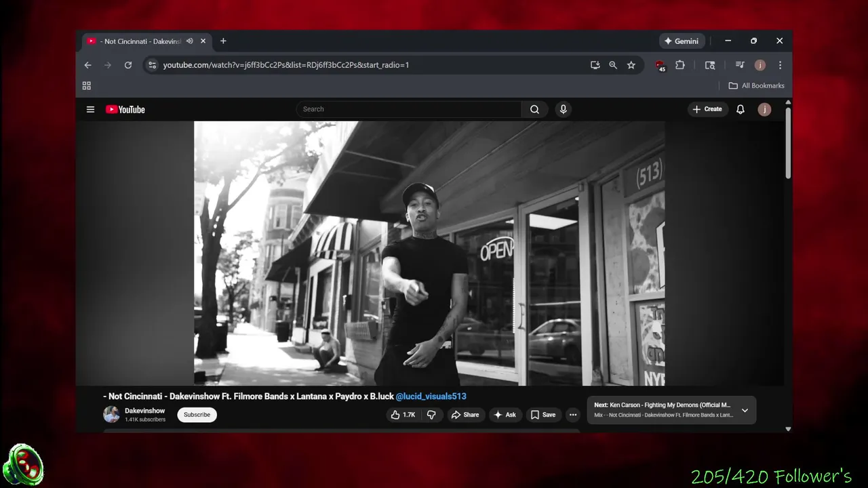Click the scrollbar down arrow

click(x=788, y=428)
